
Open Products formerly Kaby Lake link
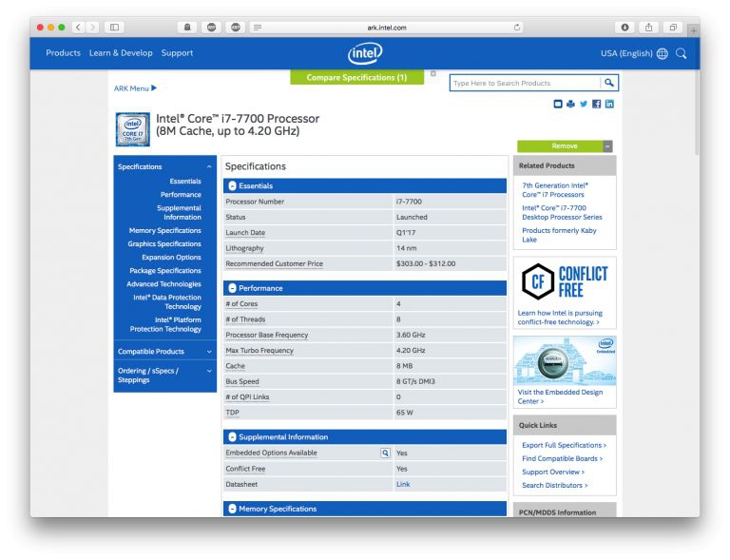(x=559, y=235)
